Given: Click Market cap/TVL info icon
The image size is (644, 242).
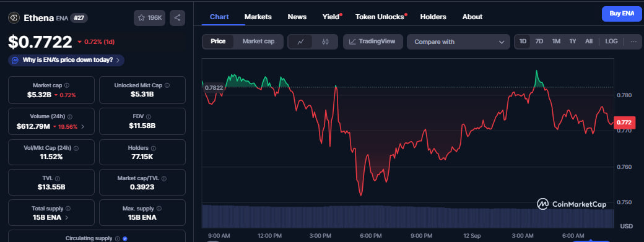Looking at the screenshot, I should tap(164, 178).
